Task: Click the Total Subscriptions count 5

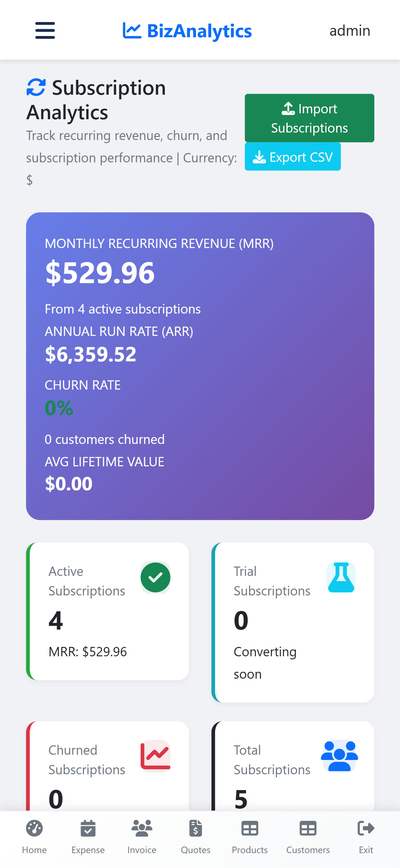Action: click(241, 799)
